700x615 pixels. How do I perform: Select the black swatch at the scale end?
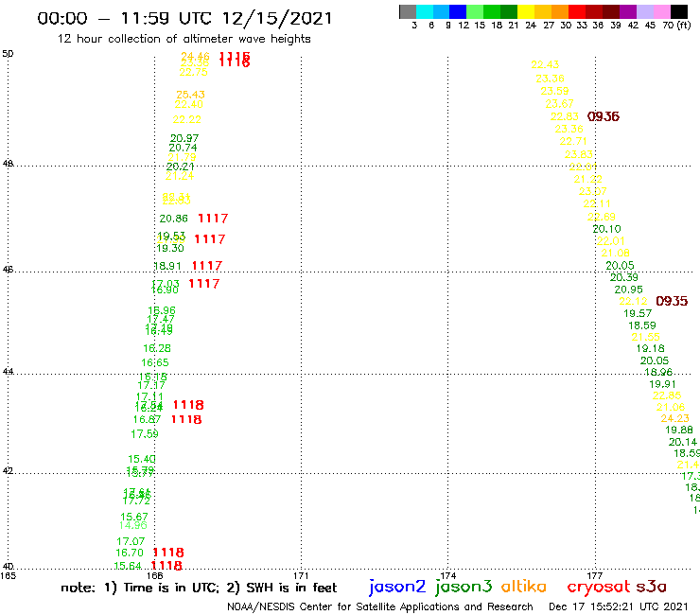[x=678, y=11]
